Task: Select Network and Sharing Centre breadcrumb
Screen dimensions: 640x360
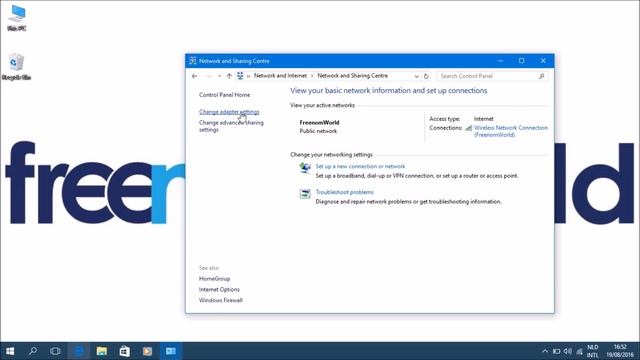Action: click(353, 76)
